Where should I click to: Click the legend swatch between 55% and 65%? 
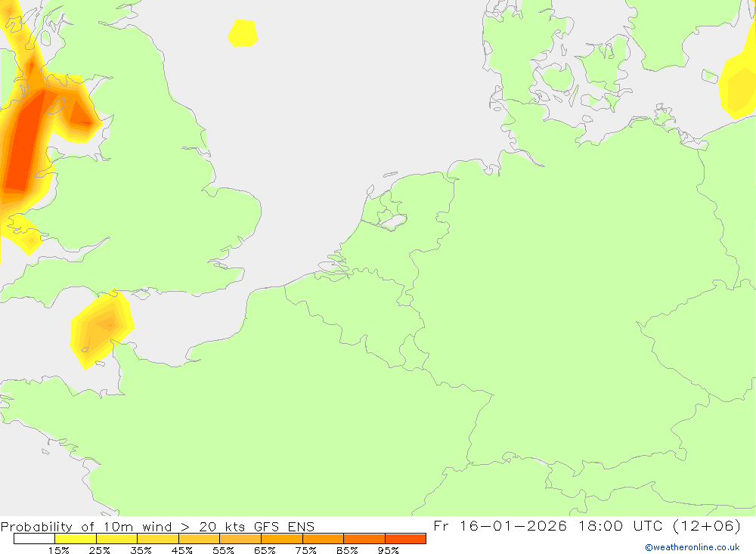tap(240, 539)
